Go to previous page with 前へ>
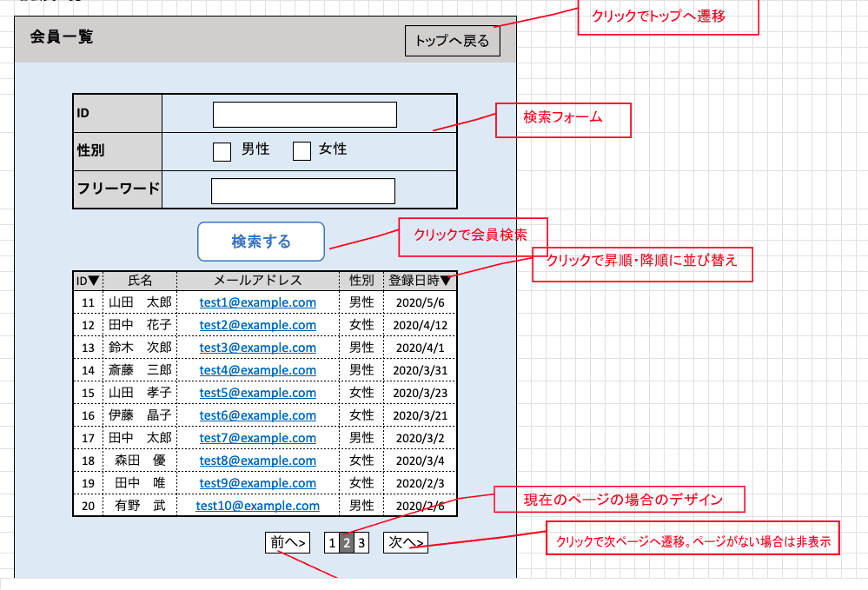Screen dimensions: 868x590 click(288, 543)
